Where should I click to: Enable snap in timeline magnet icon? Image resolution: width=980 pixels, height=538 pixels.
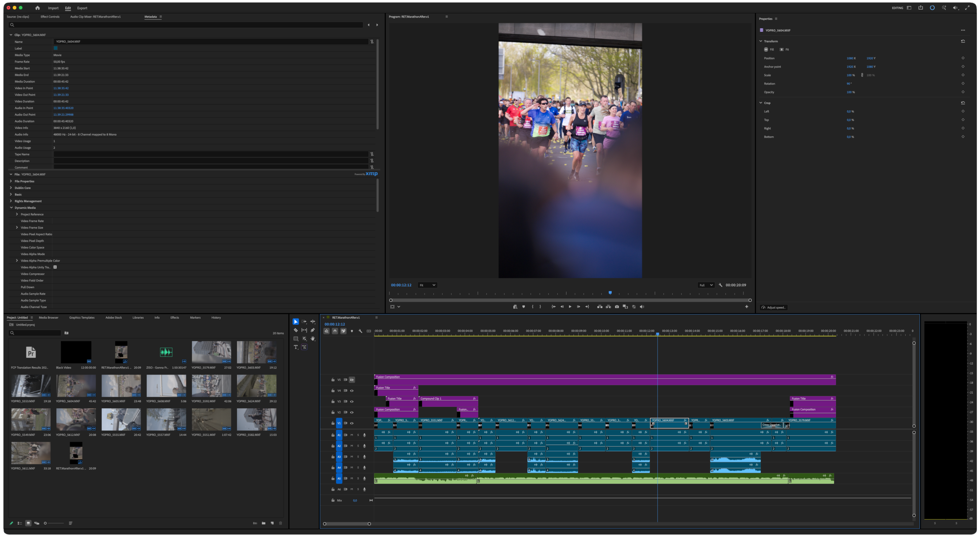(335, 331)
